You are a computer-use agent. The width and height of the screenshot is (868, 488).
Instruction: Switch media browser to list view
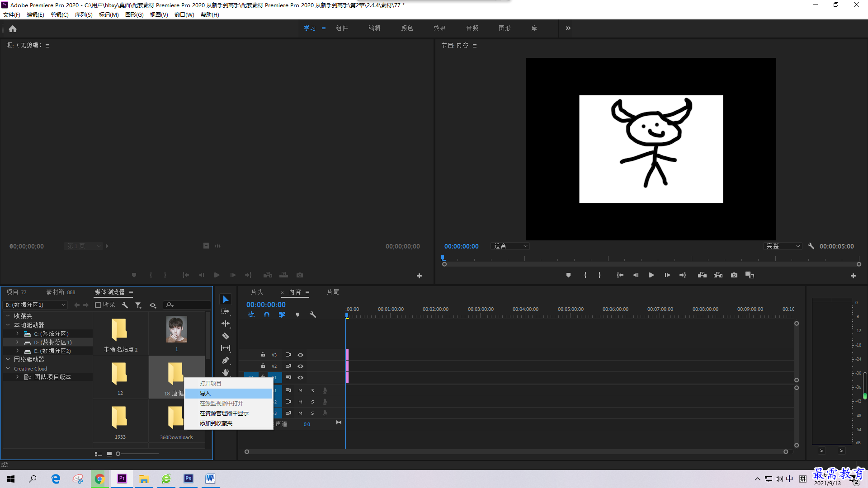(x=98, y=454)
